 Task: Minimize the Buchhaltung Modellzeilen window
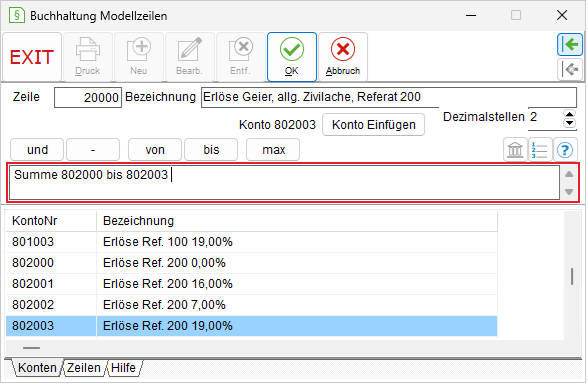coord(471,15)
